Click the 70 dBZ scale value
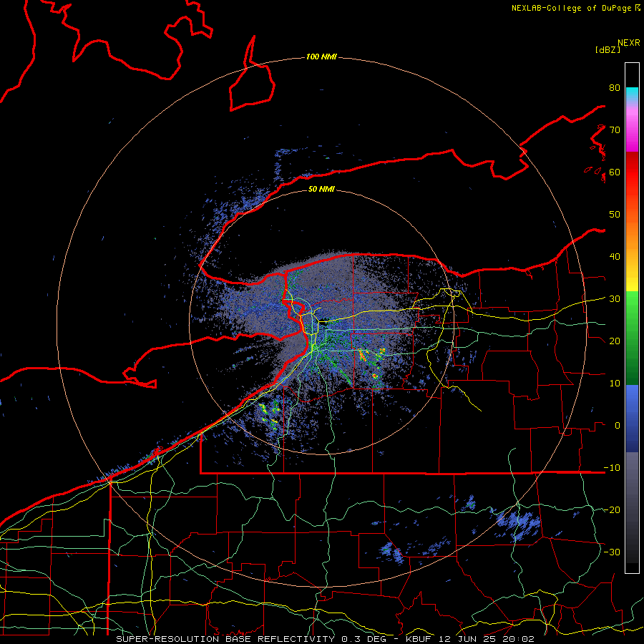The image size is (644, 644). [615, 130]
